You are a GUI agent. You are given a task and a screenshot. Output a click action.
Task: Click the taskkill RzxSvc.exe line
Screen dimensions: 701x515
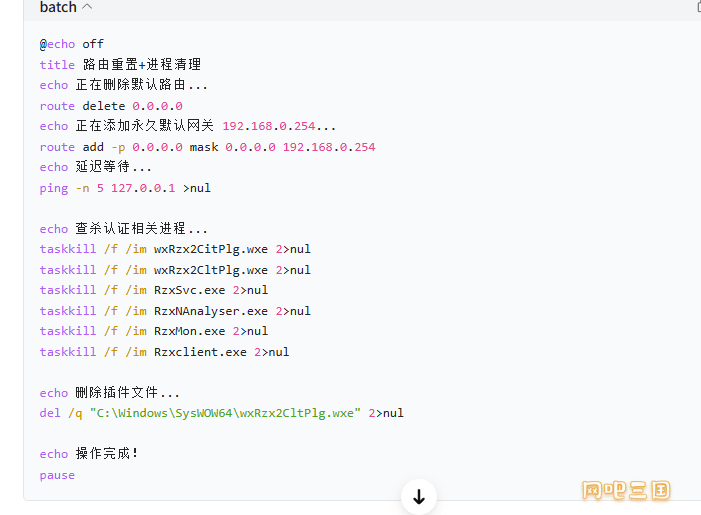click(154, 290)
